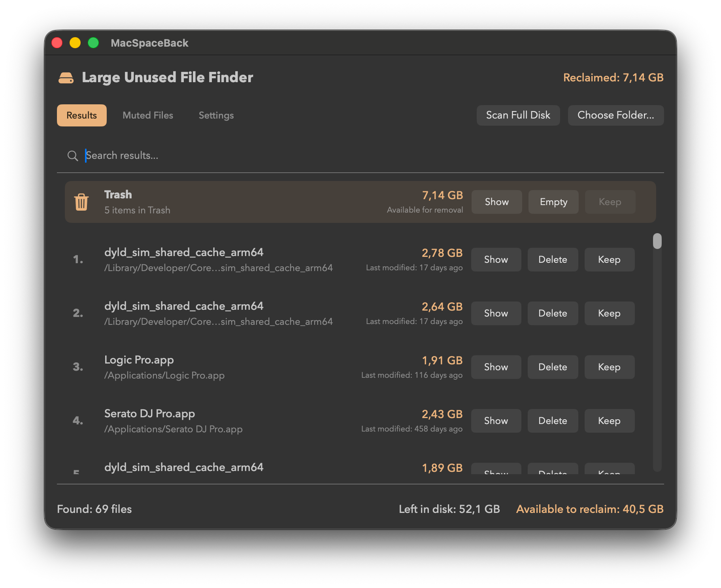Screen dimensions: 721x588
Task: Keep Logic Pro.app
Action: click(x=609, y=367)
